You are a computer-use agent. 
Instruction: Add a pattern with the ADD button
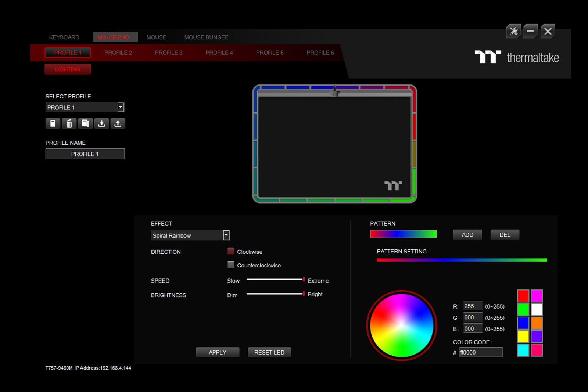[467, 235]
